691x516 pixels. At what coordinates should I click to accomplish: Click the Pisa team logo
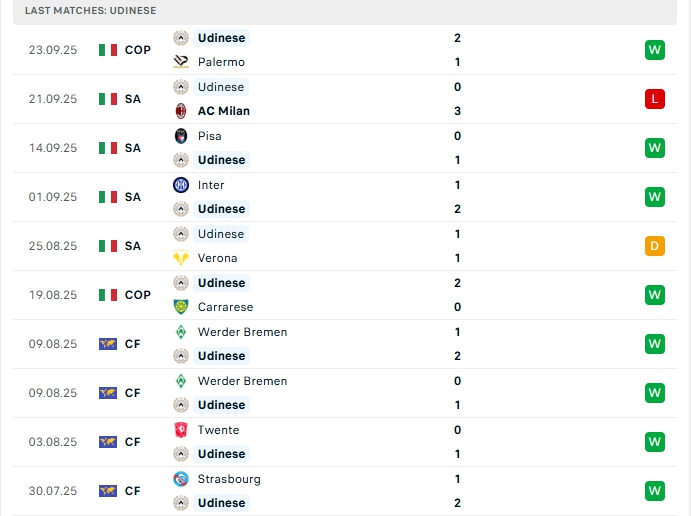pyautogui.click(x=181, y=136)
